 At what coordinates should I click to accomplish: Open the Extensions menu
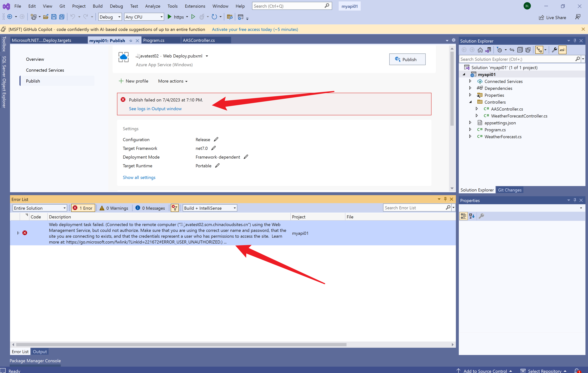click(195, 6)
